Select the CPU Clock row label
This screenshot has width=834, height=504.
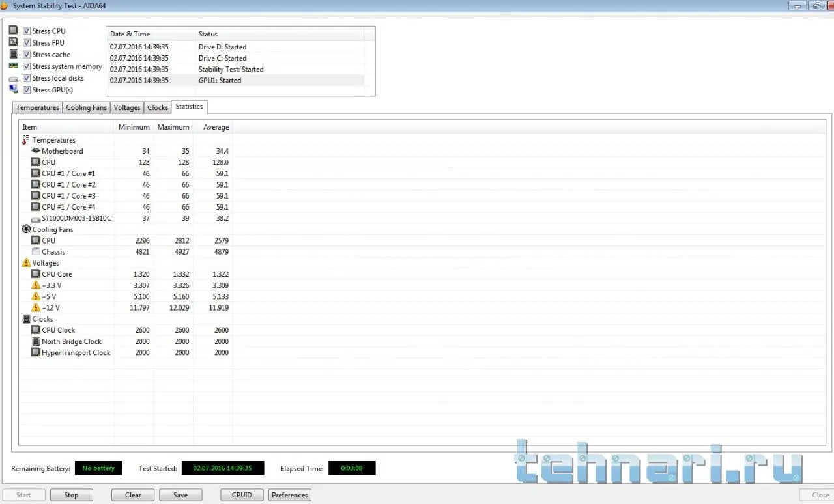59,330
